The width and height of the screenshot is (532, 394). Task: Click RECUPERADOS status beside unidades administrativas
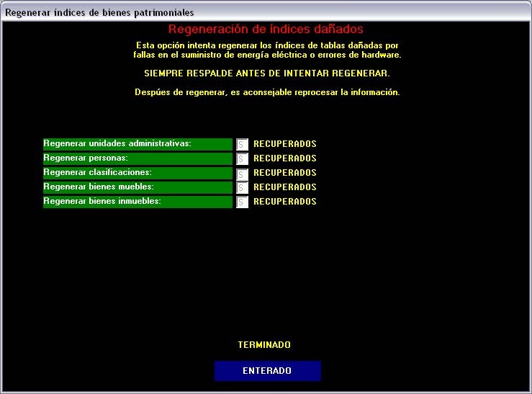point(285,144)
